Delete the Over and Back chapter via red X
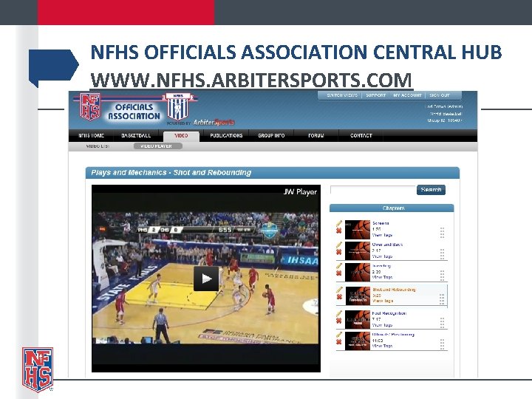This screenshot has width=532, height=399. [338, 252]
